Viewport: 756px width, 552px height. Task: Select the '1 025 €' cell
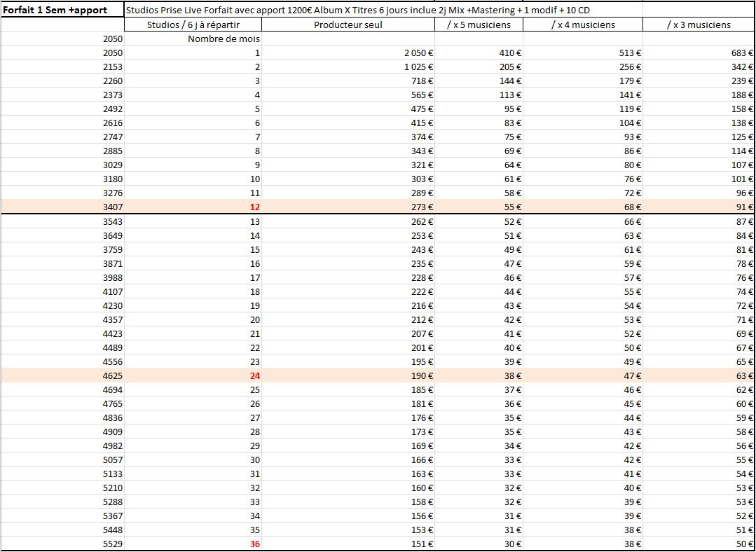(x=418, y=67)
